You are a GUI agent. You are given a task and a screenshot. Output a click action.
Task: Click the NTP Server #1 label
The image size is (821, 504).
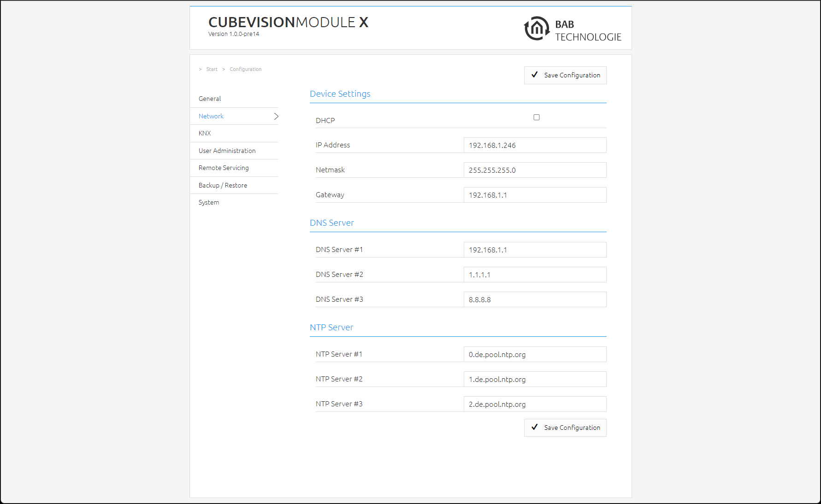tap(339, 354)
